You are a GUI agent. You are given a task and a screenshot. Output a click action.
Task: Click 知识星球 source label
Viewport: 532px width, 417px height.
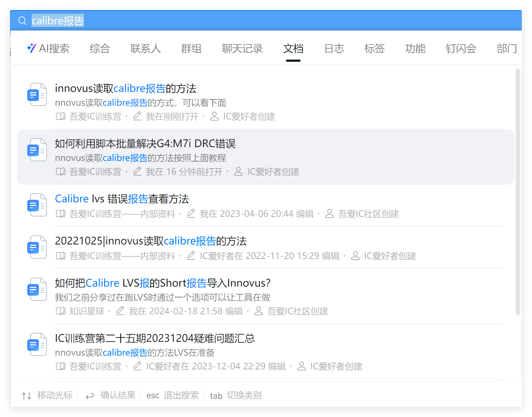click(87, 311)
